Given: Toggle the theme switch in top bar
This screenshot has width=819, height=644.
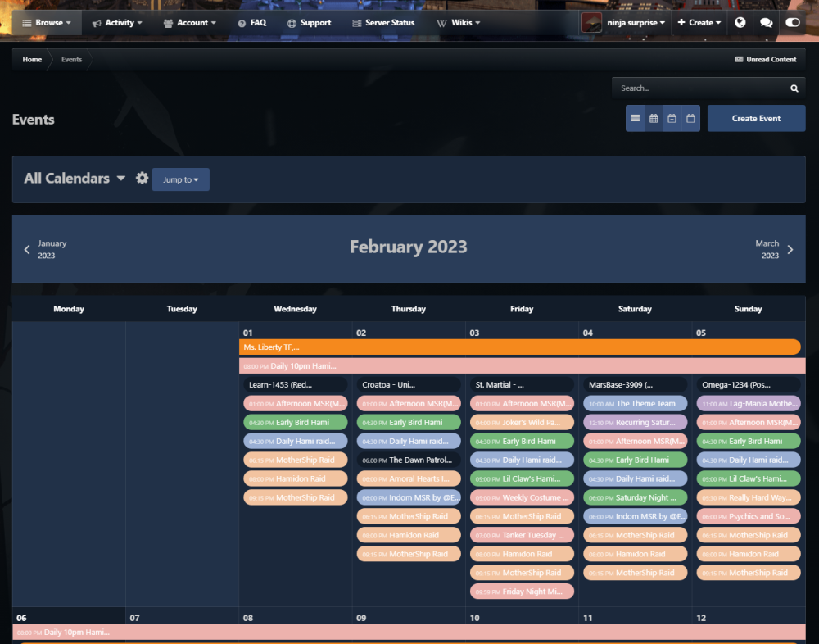Looking at the screenshot, I should pos(792,23).
